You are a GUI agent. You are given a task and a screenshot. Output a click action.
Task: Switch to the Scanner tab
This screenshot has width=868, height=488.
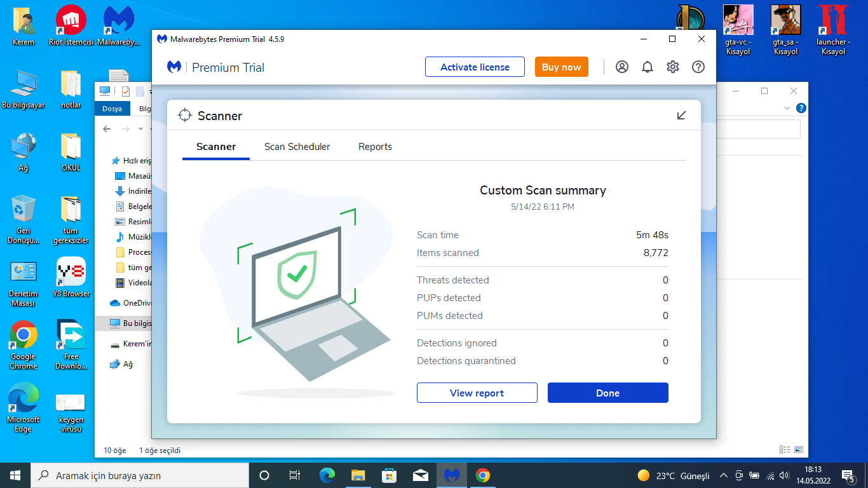(x=216, y=147)
